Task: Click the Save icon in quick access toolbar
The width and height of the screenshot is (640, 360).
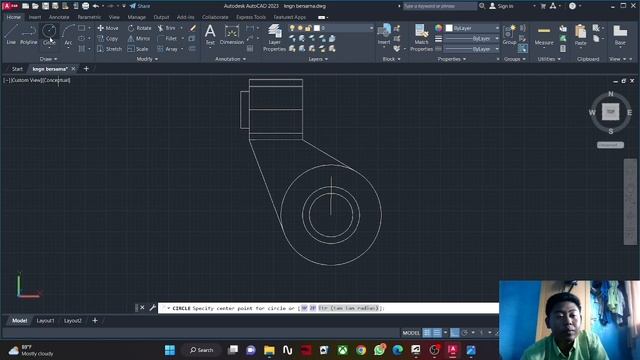Action: click(x=45, y=6)
